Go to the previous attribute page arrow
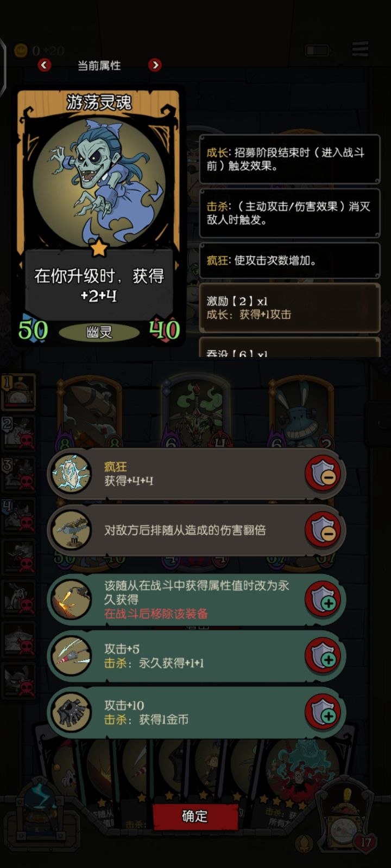Viewport: 391px width, 868px height. (x=45, y=65)
